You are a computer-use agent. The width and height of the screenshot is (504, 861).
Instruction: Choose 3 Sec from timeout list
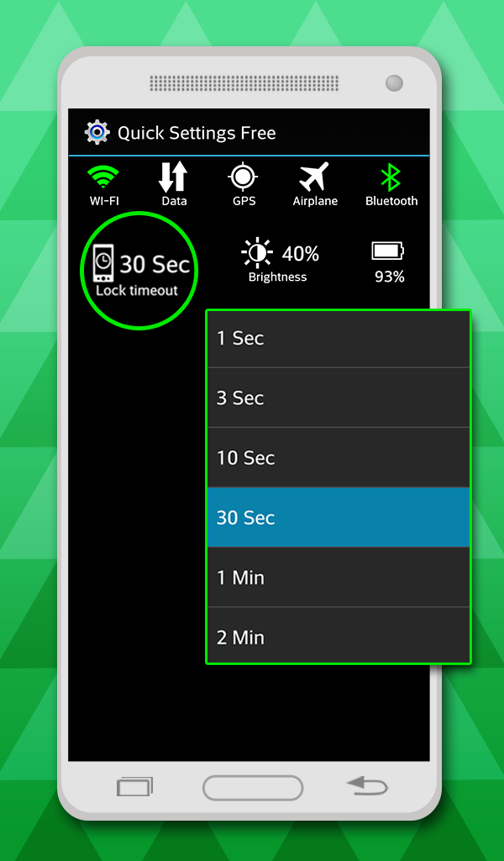coord(339,398)
